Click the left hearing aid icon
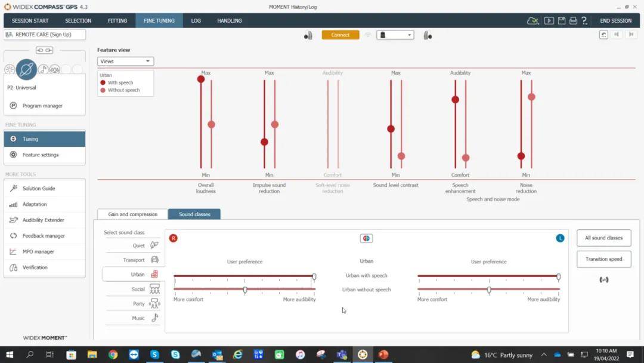644x363 pixels. point(428,35)
